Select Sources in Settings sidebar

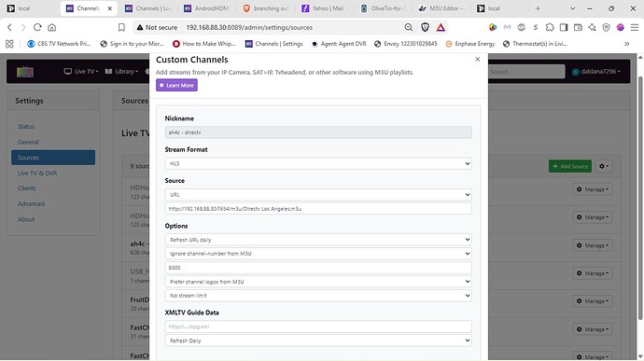click(53, 158)
